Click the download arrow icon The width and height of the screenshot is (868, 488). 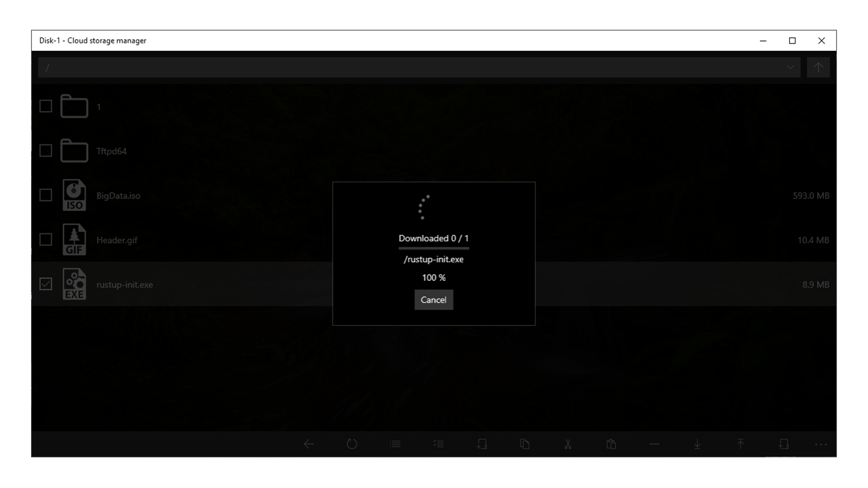pos(697,444)
